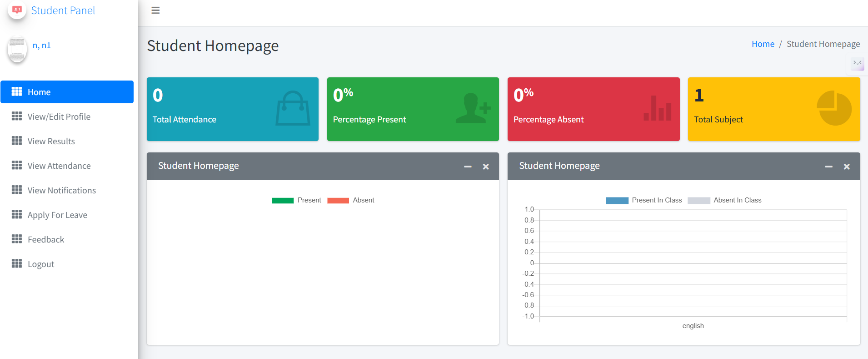The image size is (868, 359).
Task: Click the n, n1 username link
Action: (x=42, y=46)
